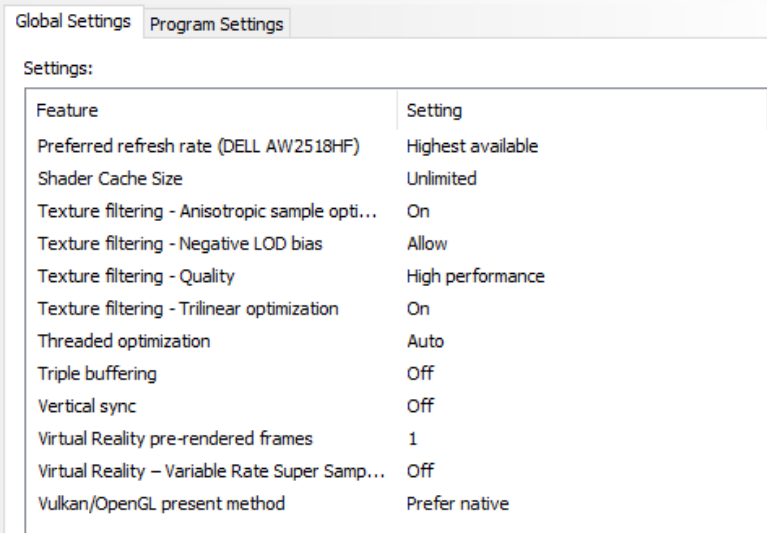Click the Settings: label above the list
Screen dimensions: 767x533
pyautogui.click(x=58, y=68)
